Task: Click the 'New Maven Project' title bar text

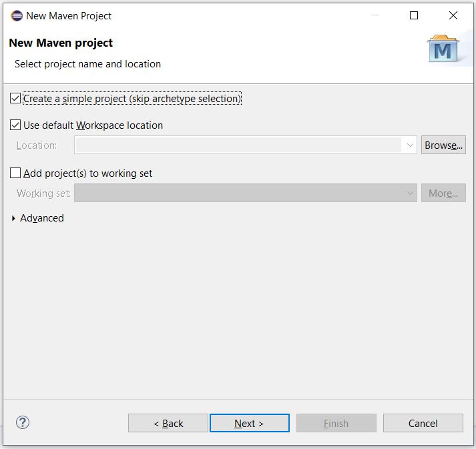Action: (69, 15)
